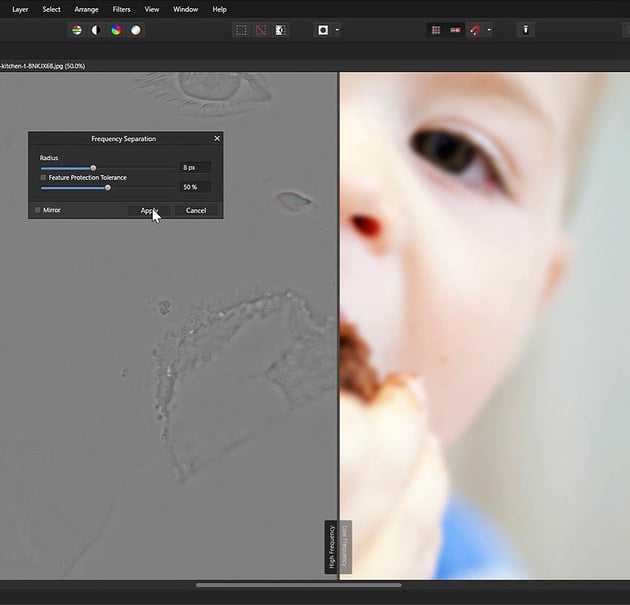
Task: Click the Low Frequency preview label
Action: tap(346, 547)
